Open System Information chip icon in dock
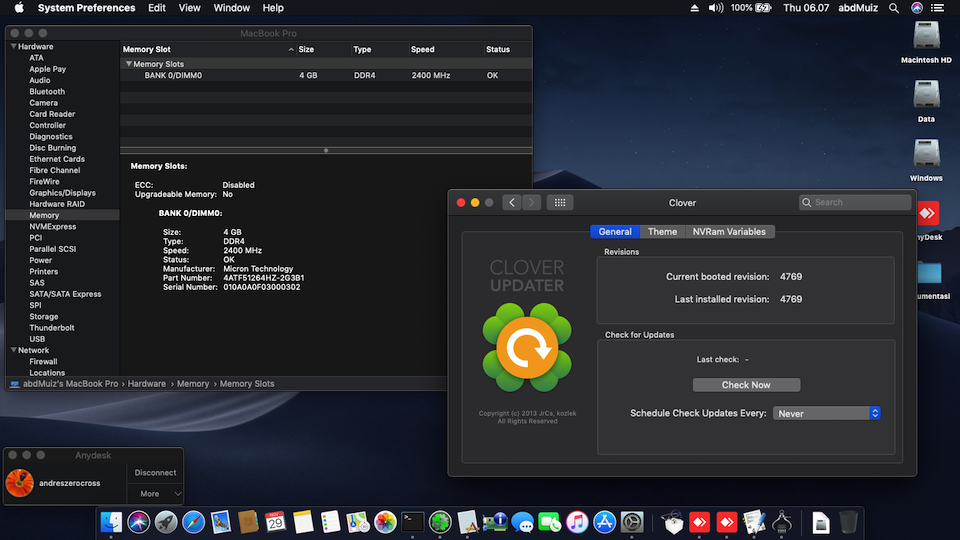Screen dimensions: 960x540 495,522
